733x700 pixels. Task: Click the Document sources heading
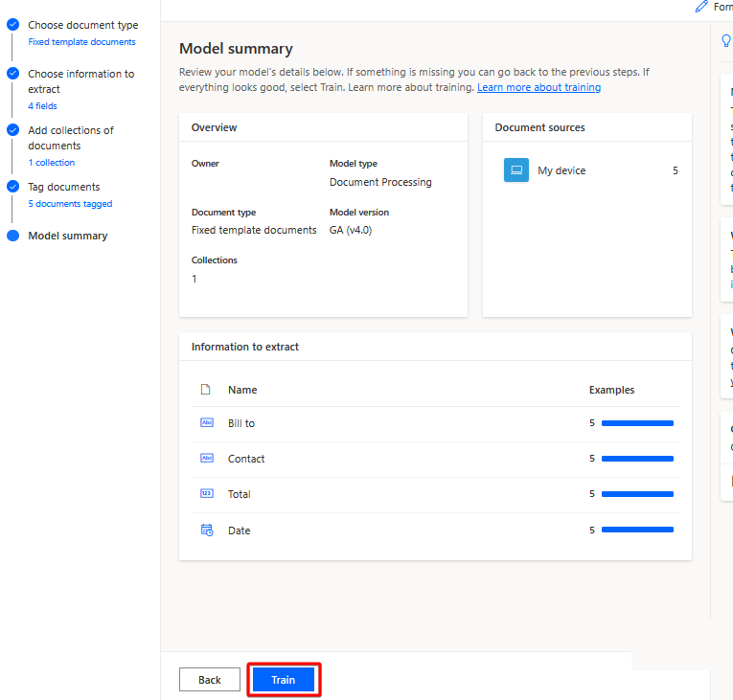click(x=540, y=127)
